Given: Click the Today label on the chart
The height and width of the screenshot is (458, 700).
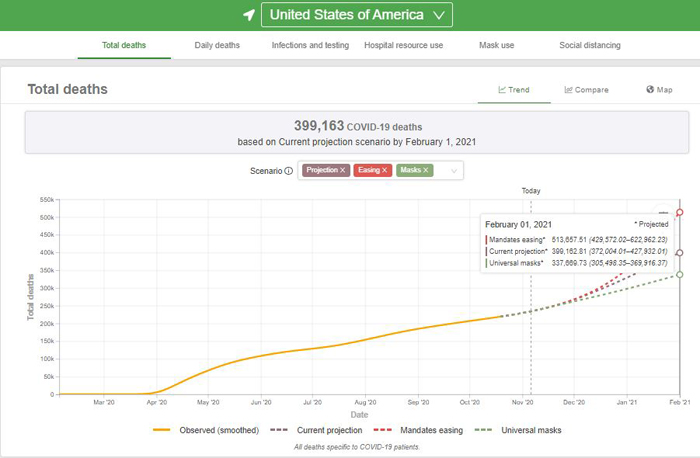Looking at the screenshot, I should 531,191.
